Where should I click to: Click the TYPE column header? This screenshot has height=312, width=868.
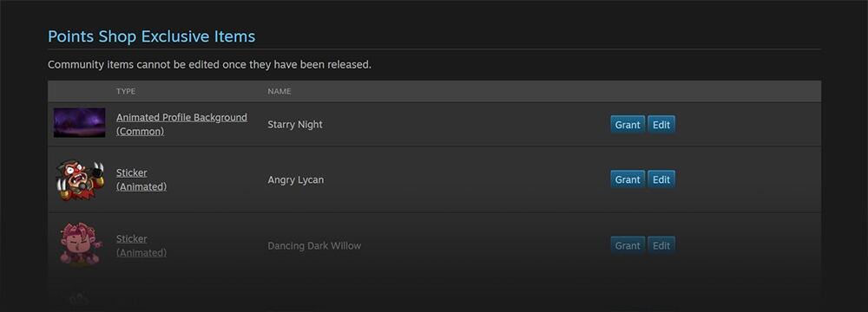pos(126,91)
